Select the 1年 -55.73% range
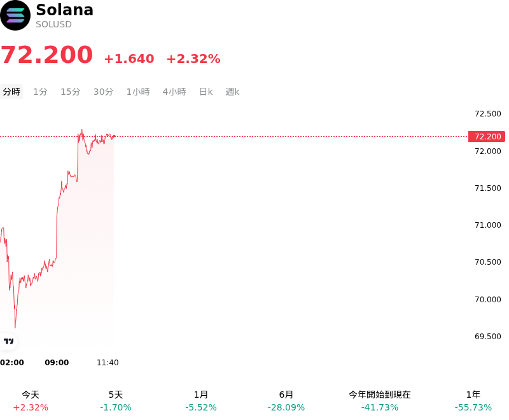Image resolution: width=509 pixels, height=420 pixels. (473, 401)
